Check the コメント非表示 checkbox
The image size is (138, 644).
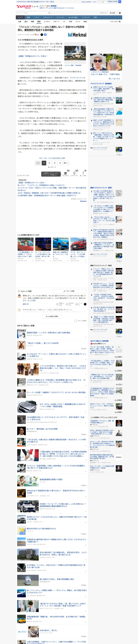coord(75,321)
